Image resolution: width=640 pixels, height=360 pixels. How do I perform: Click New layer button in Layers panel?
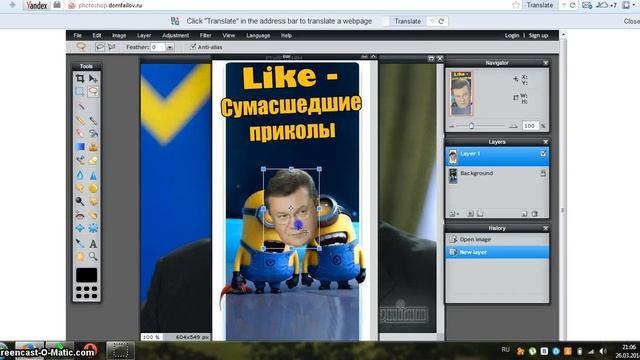pyautogui.click(x=524, y=213)
